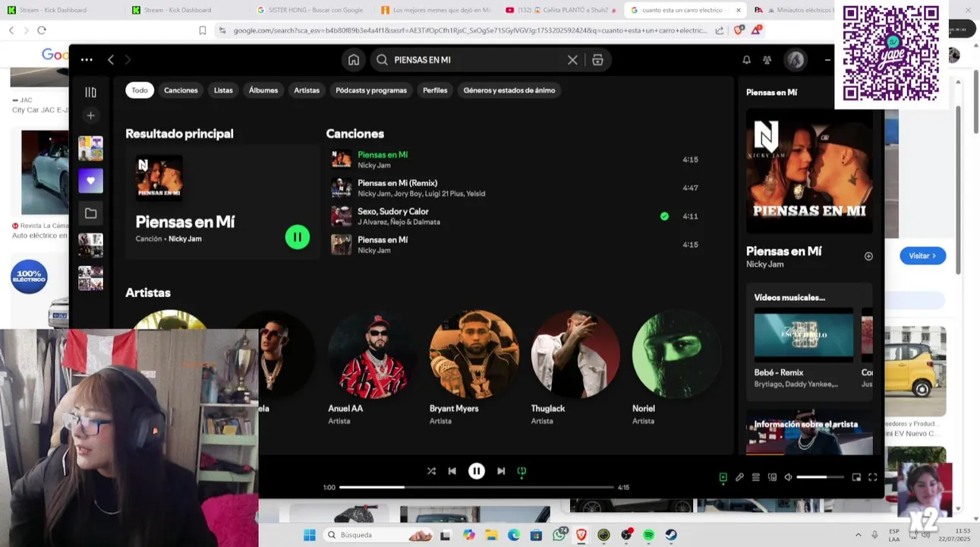Bookmark page in browser address bar

pos(203,30)
